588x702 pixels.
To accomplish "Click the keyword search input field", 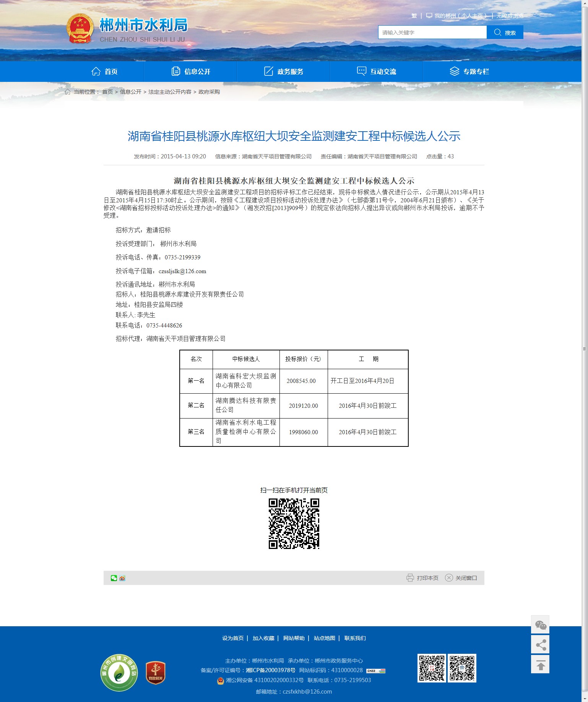I will (432, 33).
